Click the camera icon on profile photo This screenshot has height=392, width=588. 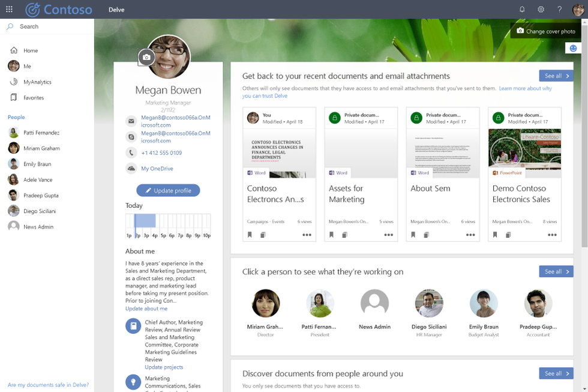tap(146, 58)
